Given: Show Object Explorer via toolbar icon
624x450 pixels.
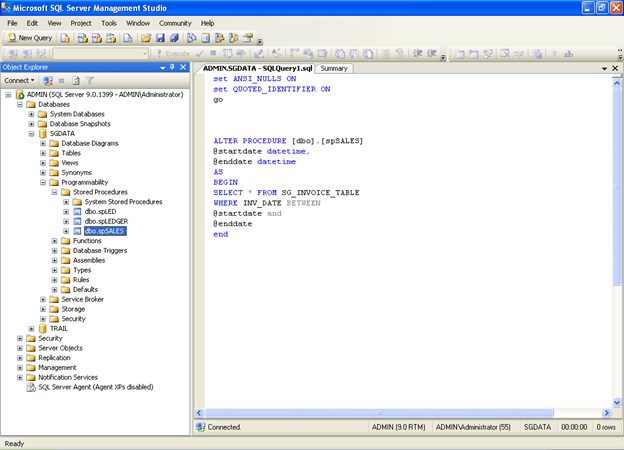Looking at the screenshot, I should [x=220, y=38].
